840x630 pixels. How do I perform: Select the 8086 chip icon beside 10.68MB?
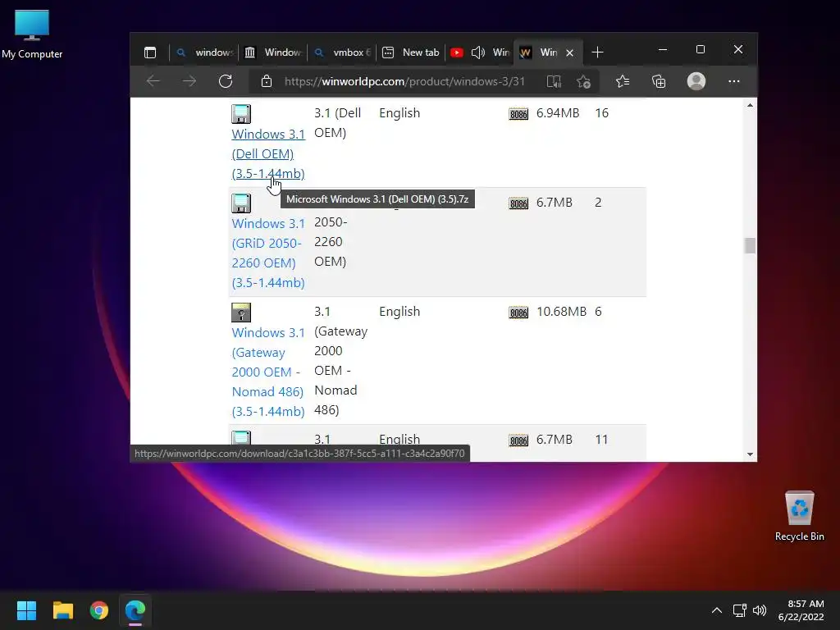[x=518, y=313]
